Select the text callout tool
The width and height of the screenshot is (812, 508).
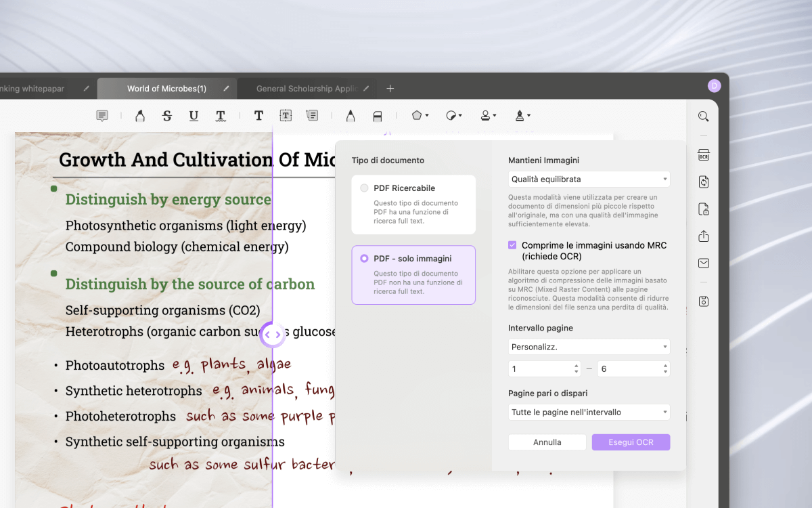click(x=312, y=116)
